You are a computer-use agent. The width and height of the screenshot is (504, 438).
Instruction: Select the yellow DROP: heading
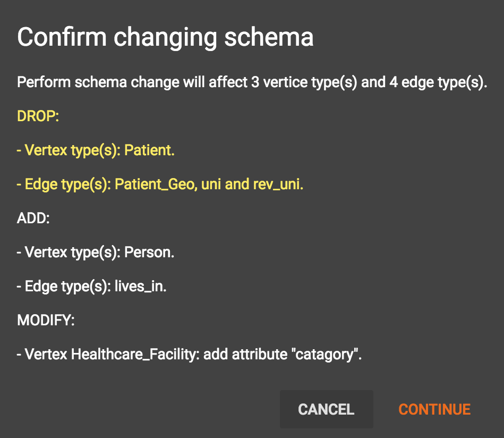[38, 116]
